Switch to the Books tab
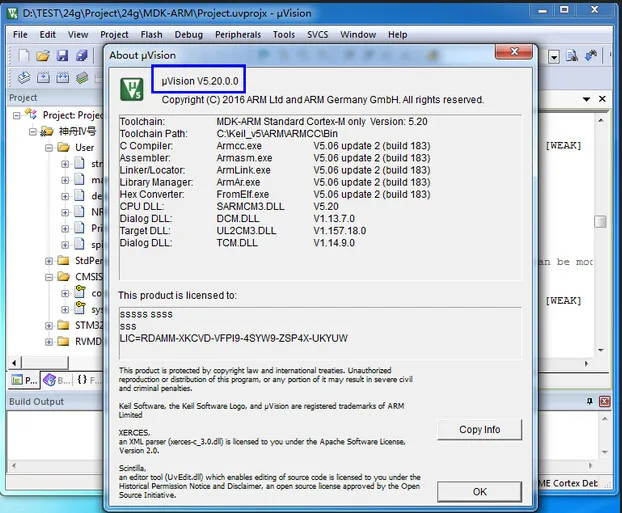Screen dimensions: 622x513 click(x=57, y=380)
